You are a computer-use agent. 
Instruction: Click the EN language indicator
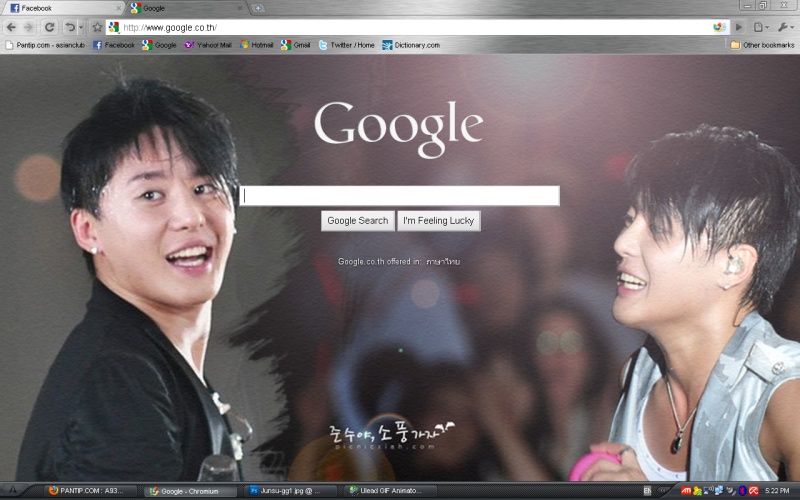[x=647, y=491]
